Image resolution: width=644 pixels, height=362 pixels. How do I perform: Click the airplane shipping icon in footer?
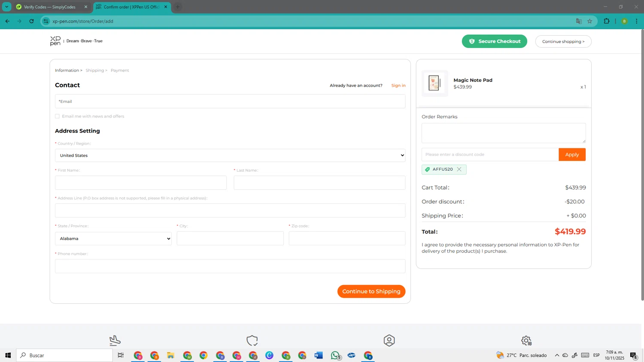[x=115, y=341]
